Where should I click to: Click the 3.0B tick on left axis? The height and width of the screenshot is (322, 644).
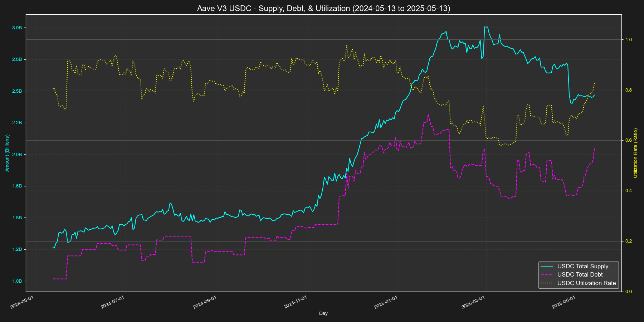click(17, 28)
